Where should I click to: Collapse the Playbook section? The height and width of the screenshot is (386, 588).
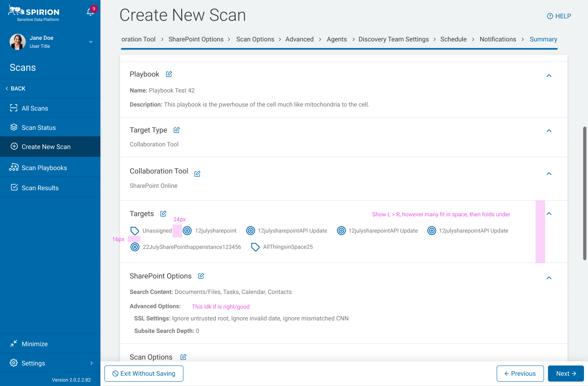pos(549,76)
